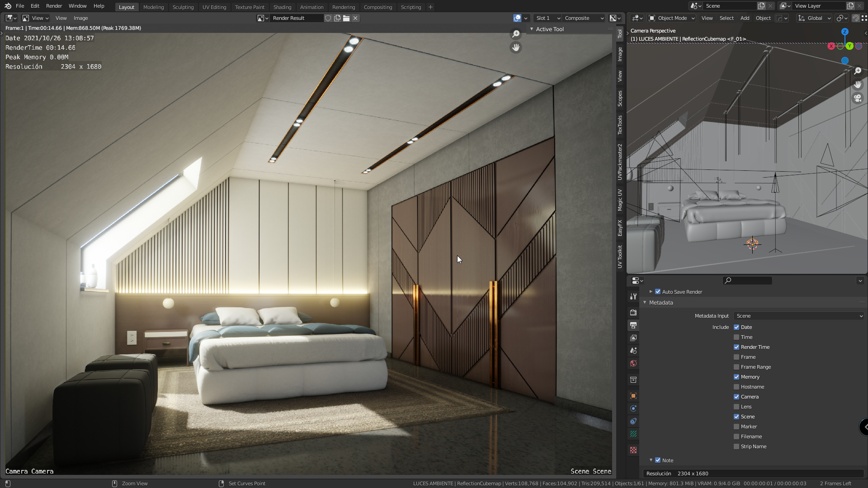Screen dimensions: 868x488
Task: Click the Add menu in 3D viewport
Action: tap(745, 18)
